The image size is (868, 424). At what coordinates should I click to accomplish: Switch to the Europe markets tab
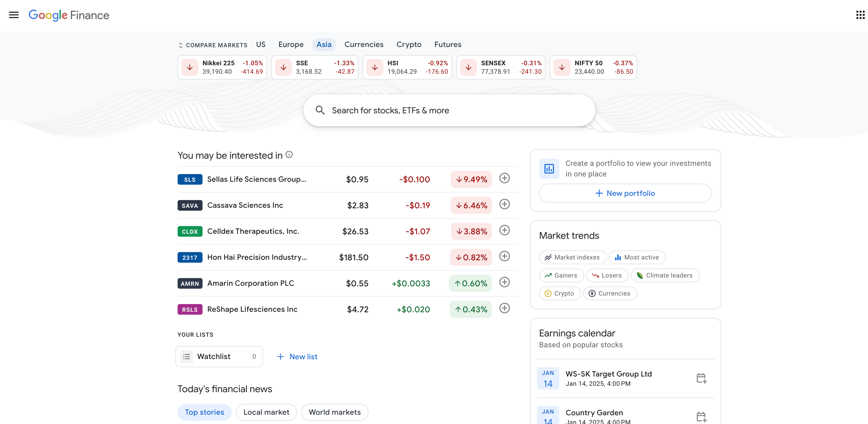pos(290,45)
